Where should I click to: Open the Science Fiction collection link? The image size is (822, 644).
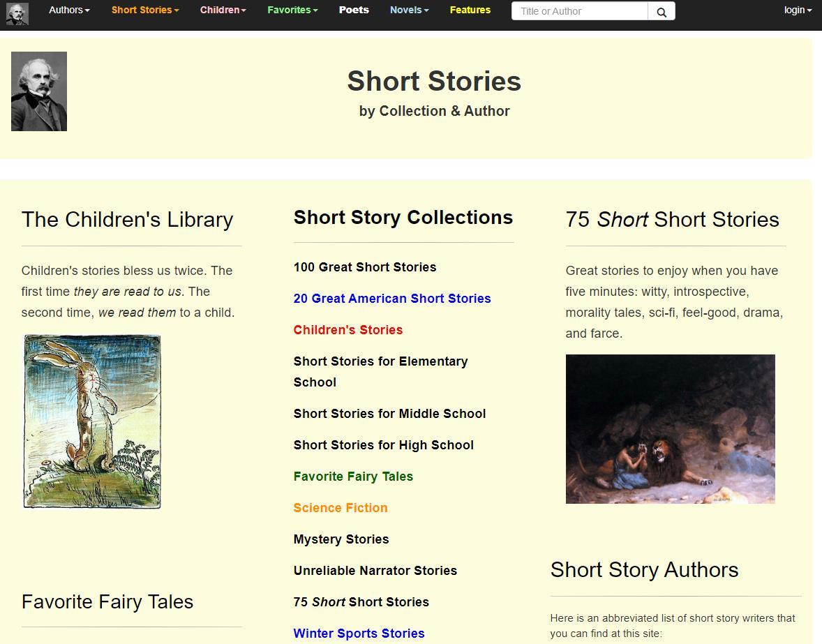tap(341, 508)
